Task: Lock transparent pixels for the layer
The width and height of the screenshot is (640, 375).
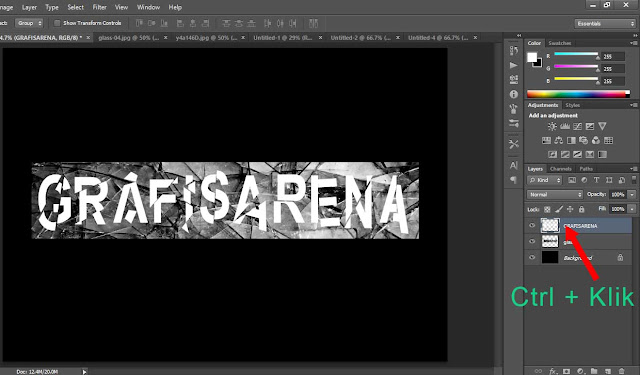Action: click(x=547, y=209)
